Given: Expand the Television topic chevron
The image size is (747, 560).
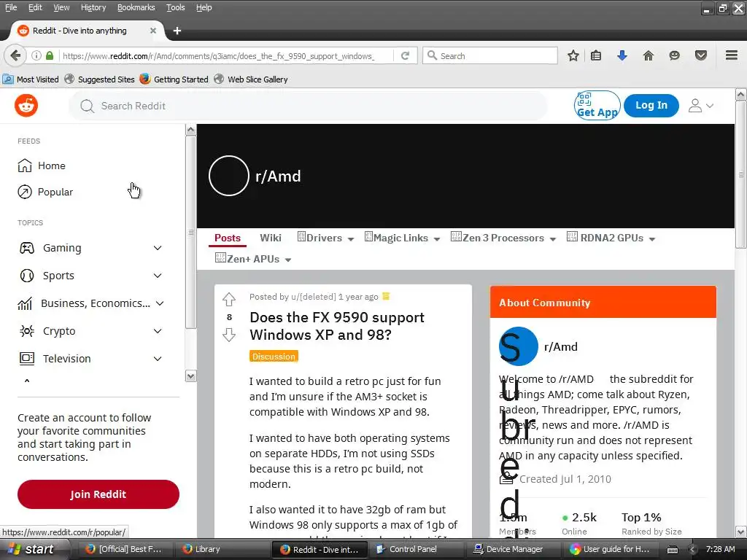Looking at the screenshot, I should (158, 359).
